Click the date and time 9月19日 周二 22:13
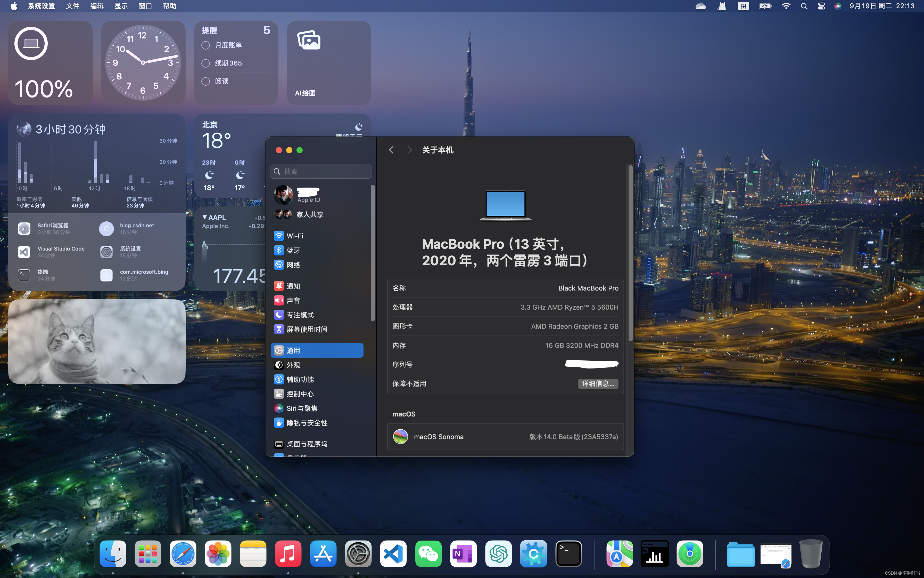This screenshot has width=924, height=578. pyautogui.click(x=882, y=6)
